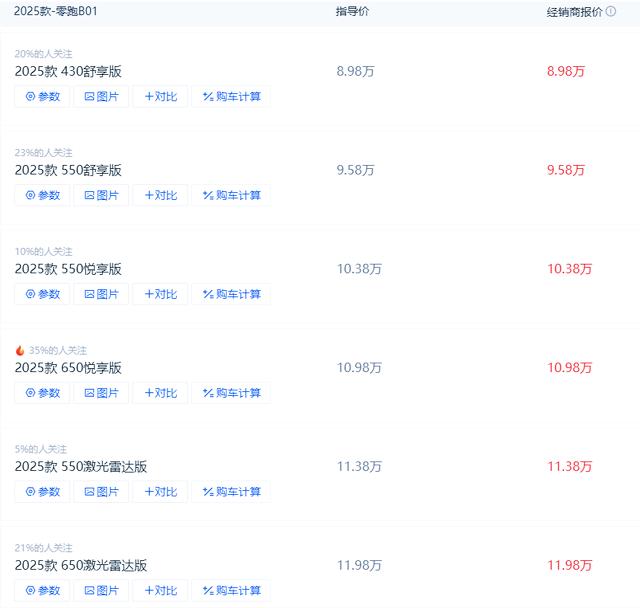The image size is (640, 608).
Task: Click the 35%的人关注 label
Action: pyautogui.click(x=58, y=350)
